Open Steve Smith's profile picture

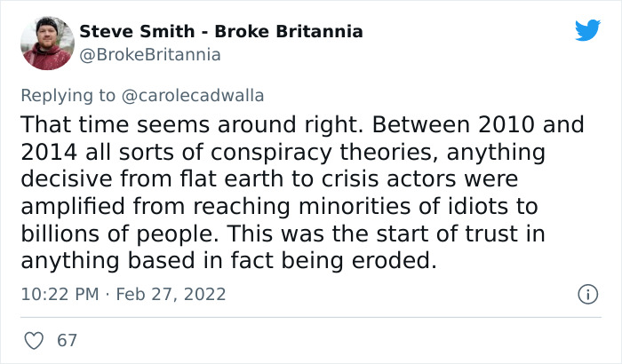(x=47, y=43)
